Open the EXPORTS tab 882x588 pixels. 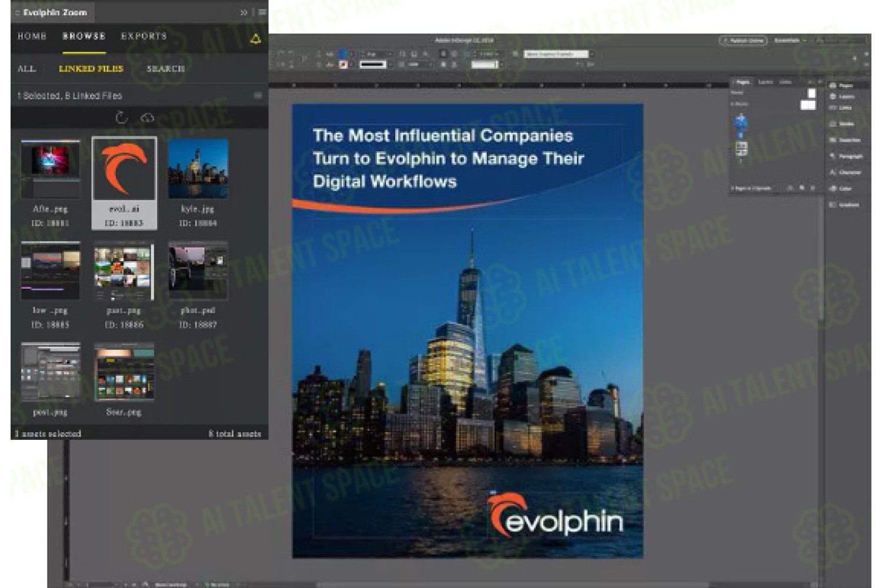click(144, 36)
